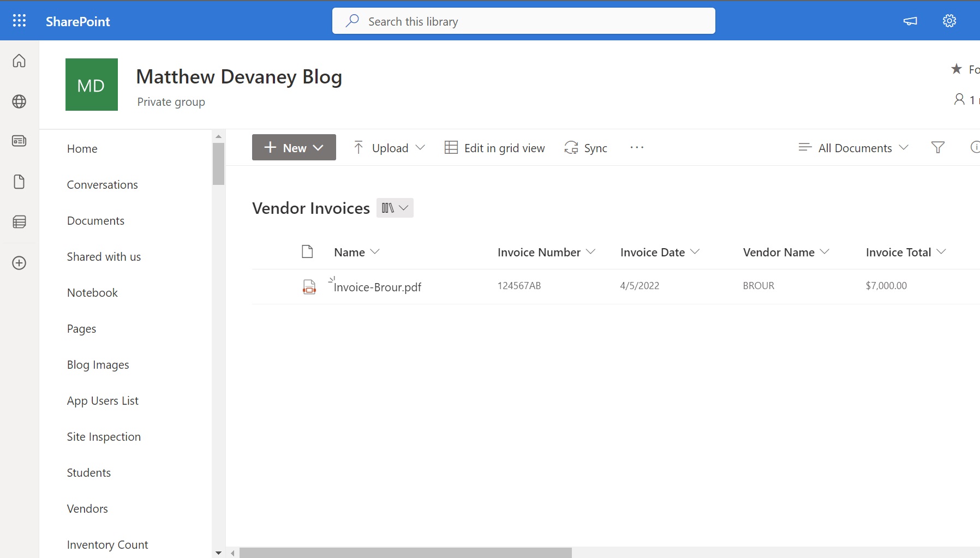Open the SharePoint settings gear

click(x=949, y=20)
